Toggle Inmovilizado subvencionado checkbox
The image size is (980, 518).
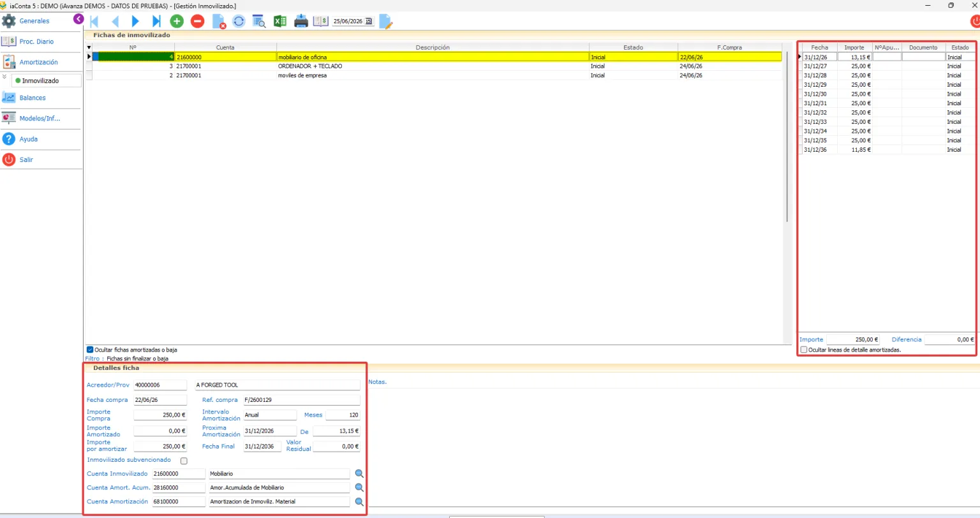[184, 460]
